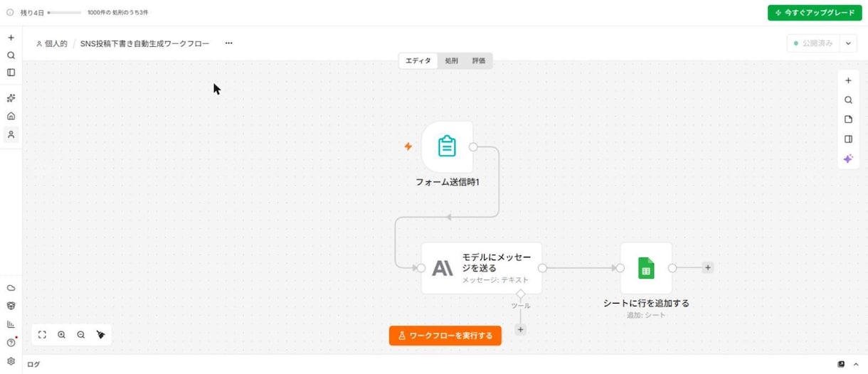Click the モデルにメッセージを送る node title
868x374 pixels.
pyautogui.click(x=497, y=262)
